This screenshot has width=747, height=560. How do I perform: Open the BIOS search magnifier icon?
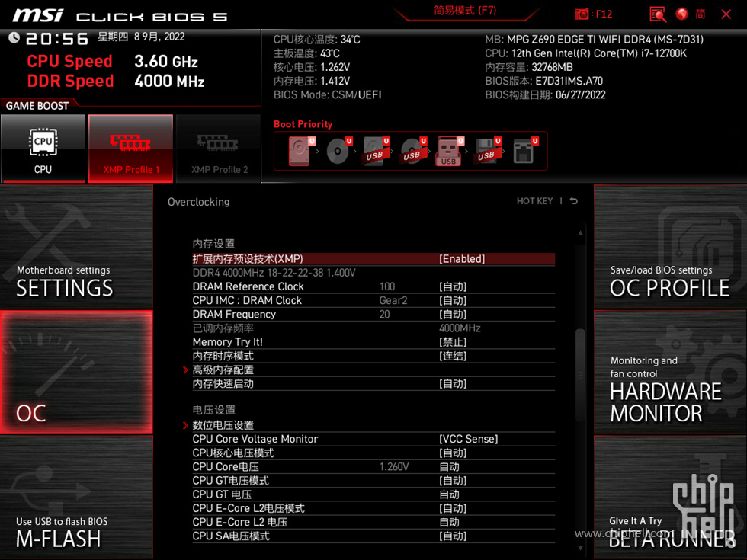[658, 14]
